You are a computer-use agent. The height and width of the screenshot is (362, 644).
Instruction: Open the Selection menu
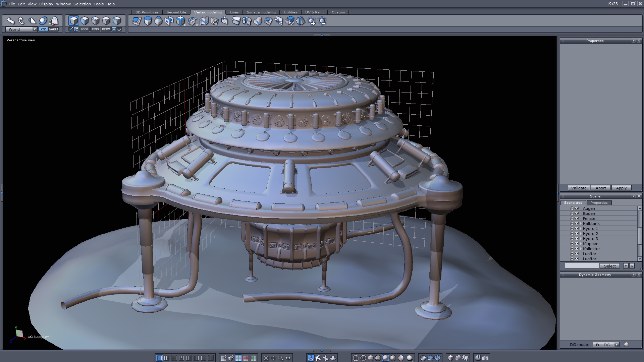point(82,4)
